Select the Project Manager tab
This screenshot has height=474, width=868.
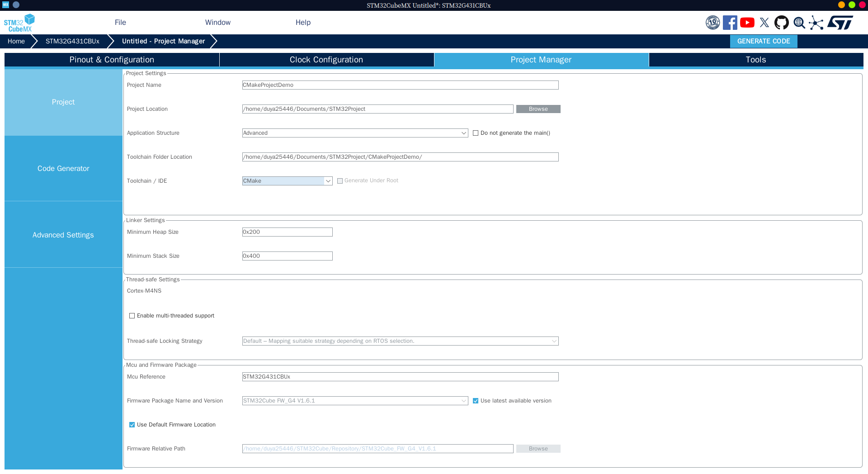[x=541, y=60]
